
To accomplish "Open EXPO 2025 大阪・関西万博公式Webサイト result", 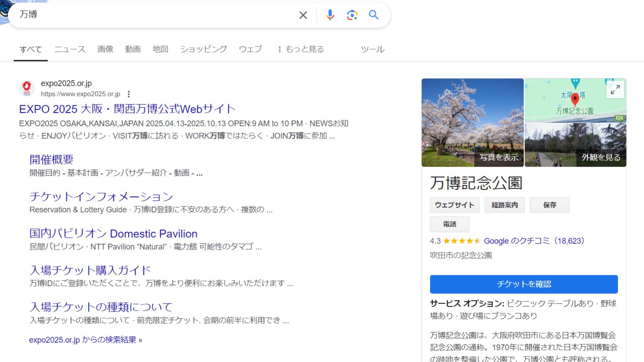I will click(127, 109).
